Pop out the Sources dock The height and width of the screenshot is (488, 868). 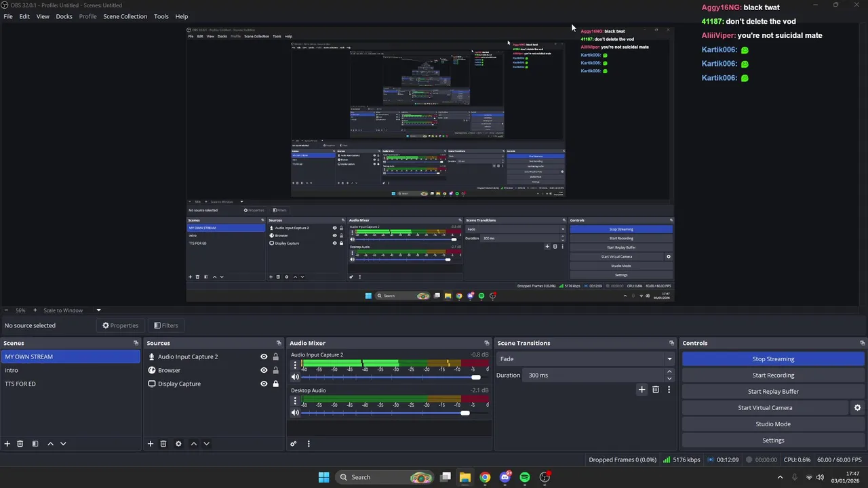279,343
